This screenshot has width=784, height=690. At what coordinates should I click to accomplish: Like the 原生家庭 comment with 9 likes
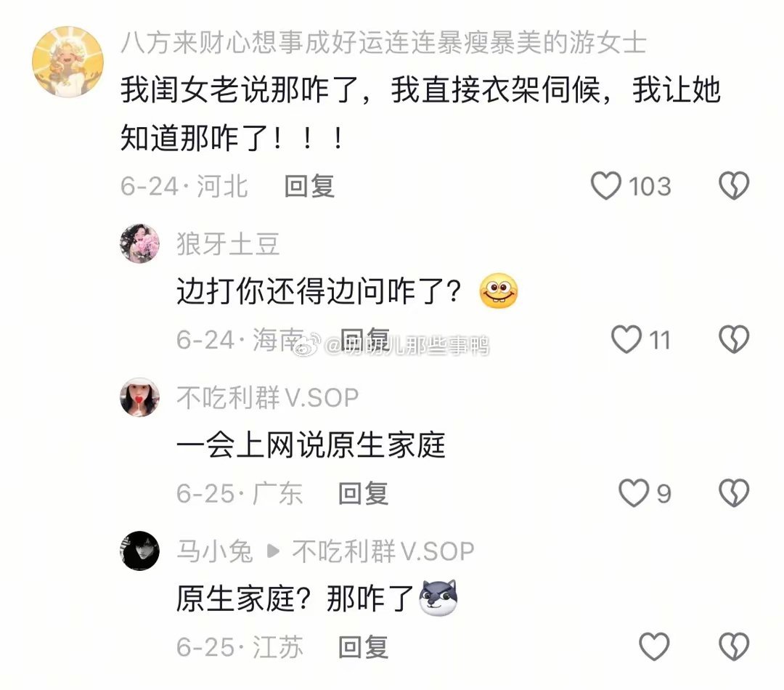[634, 493]
